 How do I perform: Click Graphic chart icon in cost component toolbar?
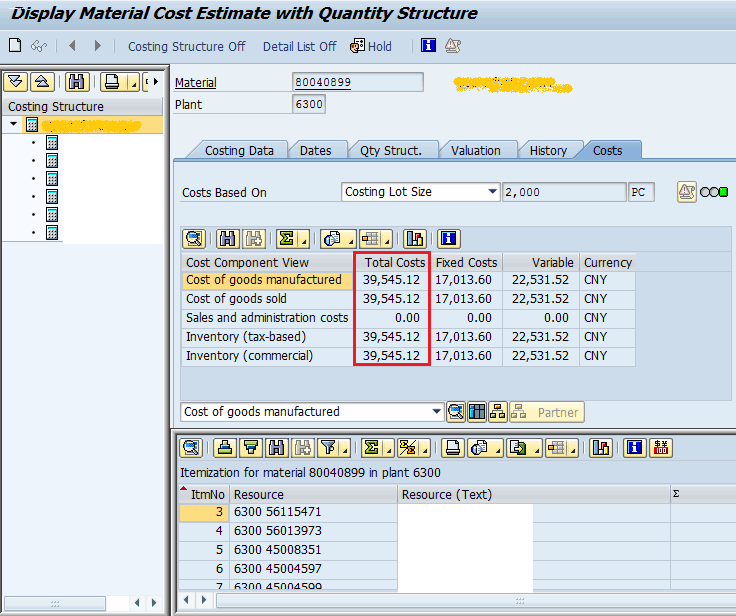[415, 239]
